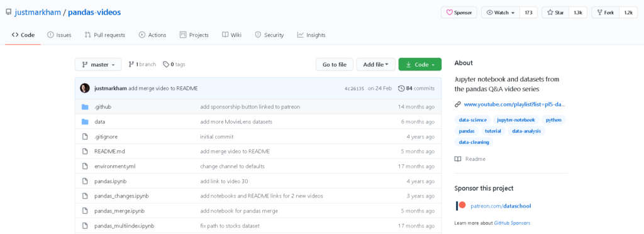Select the python topic tag
The width and height of the screenshot is (644, 234).
click(x=553, y=120)
